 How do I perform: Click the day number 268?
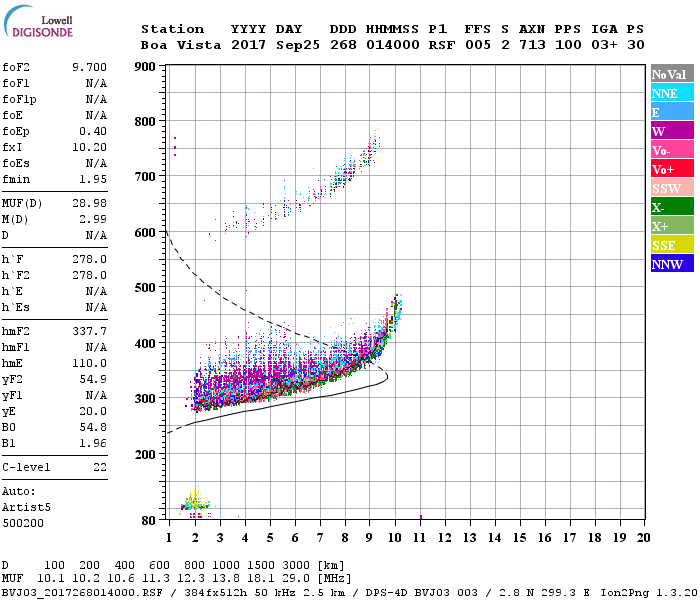[x=343, y=45]
